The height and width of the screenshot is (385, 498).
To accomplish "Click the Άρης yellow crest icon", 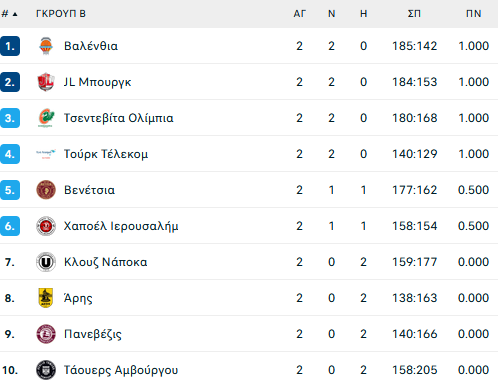I will 46,298.
